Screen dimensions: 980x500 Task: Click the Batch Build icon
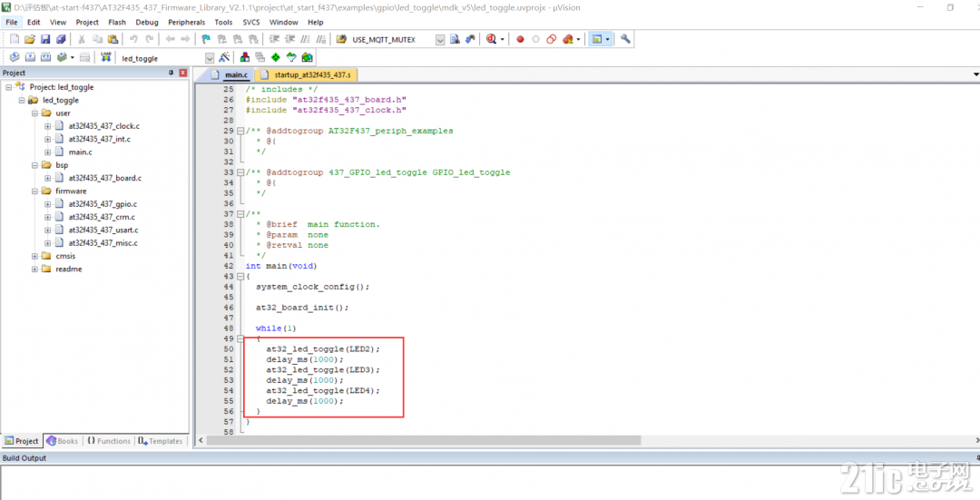tap(62, 57)
